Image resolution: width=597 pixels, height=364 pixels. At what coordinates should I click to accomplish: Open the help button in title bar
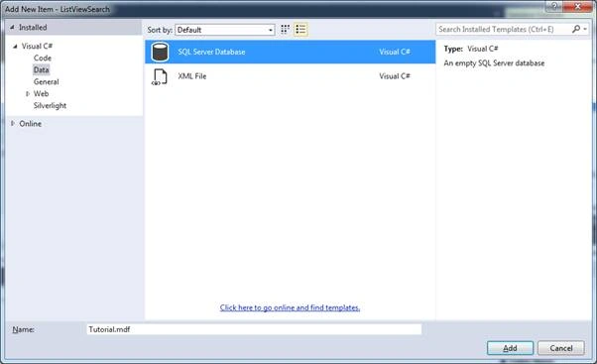(x=554, y=6)
